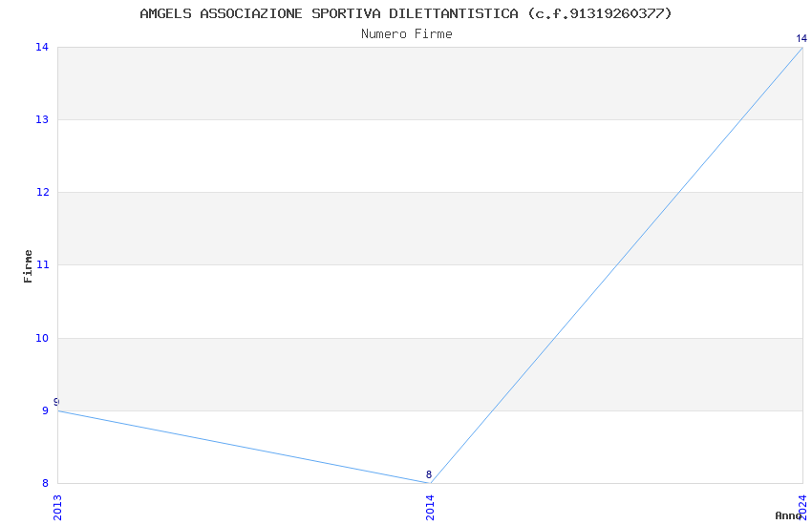This screenshot has width=812, height=525.
Task: Click the y-axis tick value 12
Action: (x=42, y=193)
